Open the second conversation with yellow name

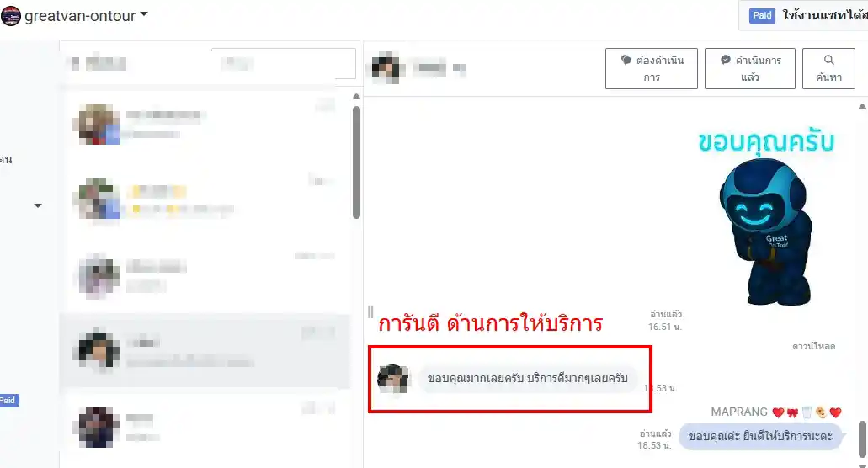[x=205, y=199]
